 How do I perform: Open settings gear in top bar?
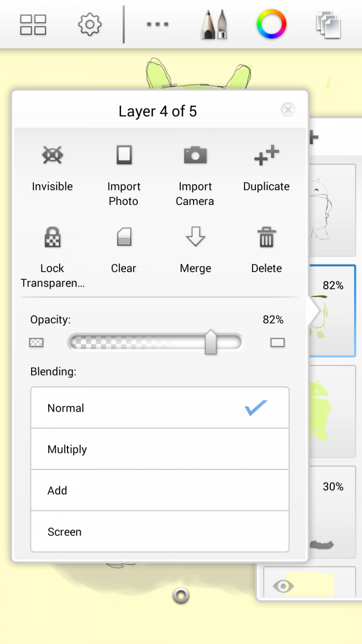(90, 25)
